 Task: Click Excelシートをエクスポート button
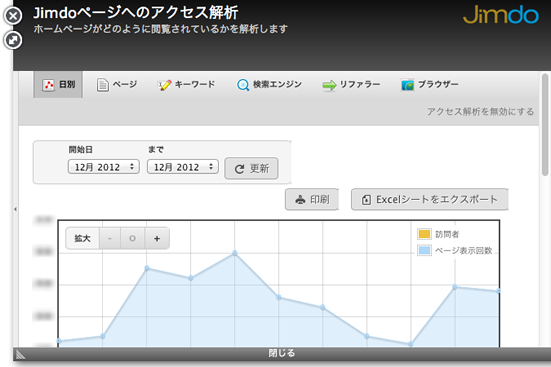point(430,199)
